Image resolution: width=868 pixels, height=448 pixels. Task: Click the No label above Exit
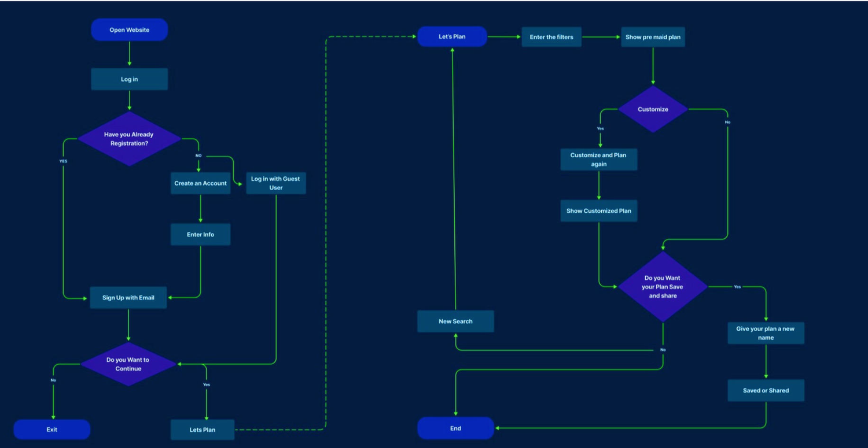click(x=53, y=380)
